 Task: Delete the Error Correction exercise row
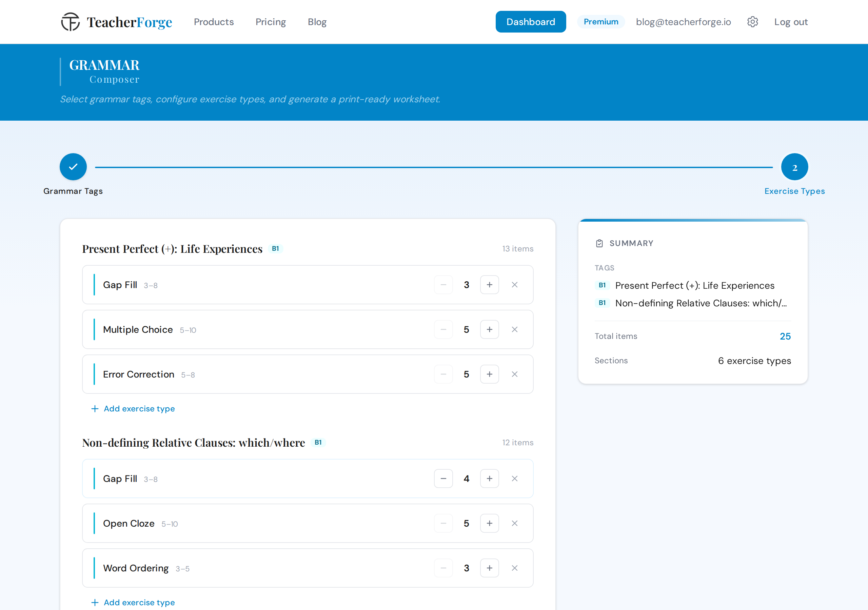click(514, 374)
